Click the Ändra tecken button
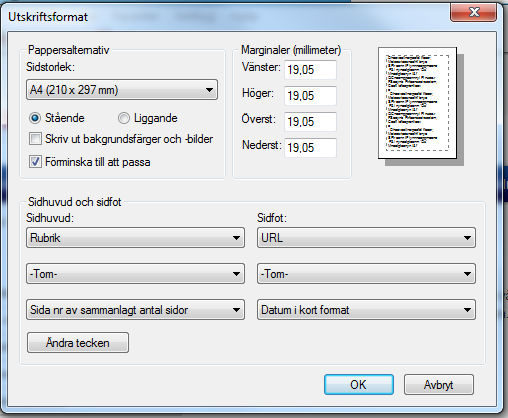This screenshot has width=508, height=418. click(x=78, y=342)
